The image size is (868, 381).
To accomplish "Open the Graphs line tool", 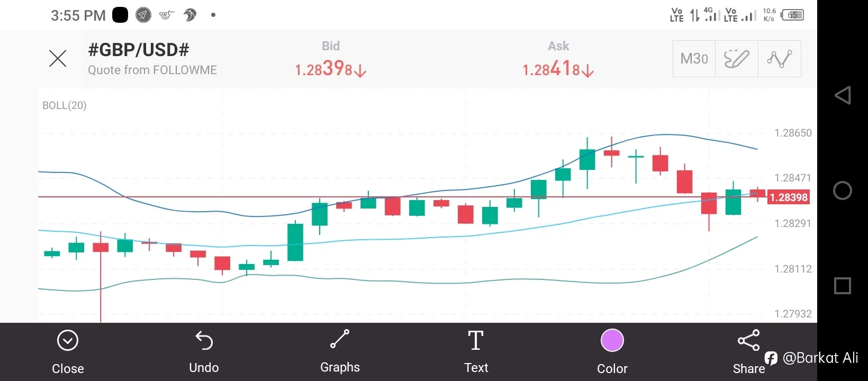I will (340, 339).
